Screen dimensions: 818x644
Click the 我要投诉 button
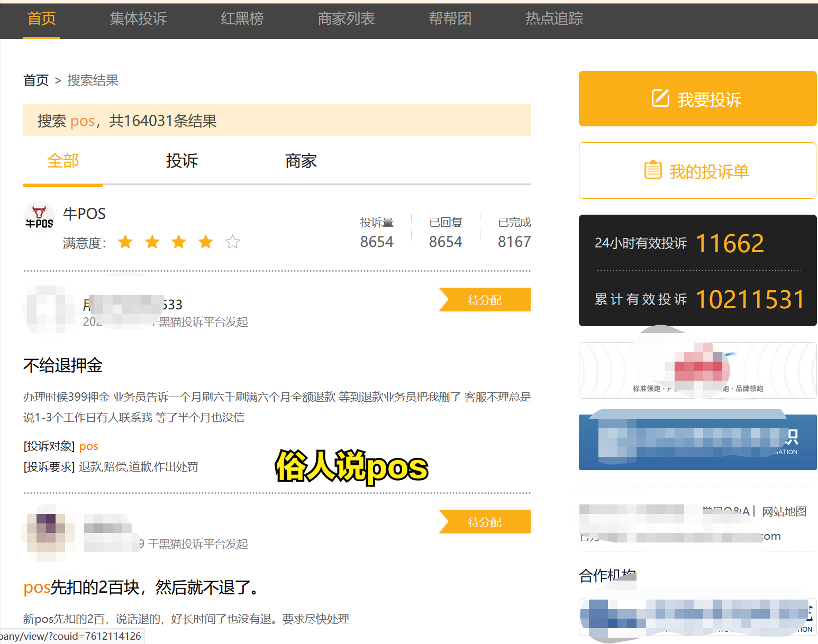[x=697, y=99]
